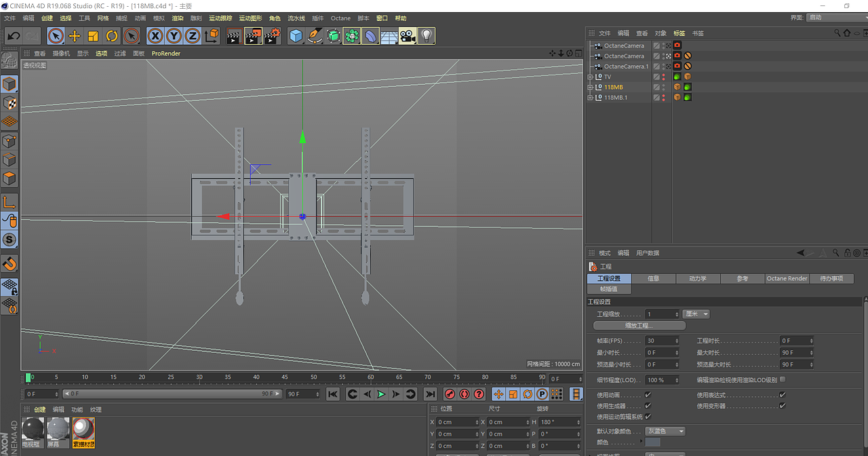This screenshot has height=456, width=868.
Task: Open the 厘米 unit dropdown
Action: point(696,314)
